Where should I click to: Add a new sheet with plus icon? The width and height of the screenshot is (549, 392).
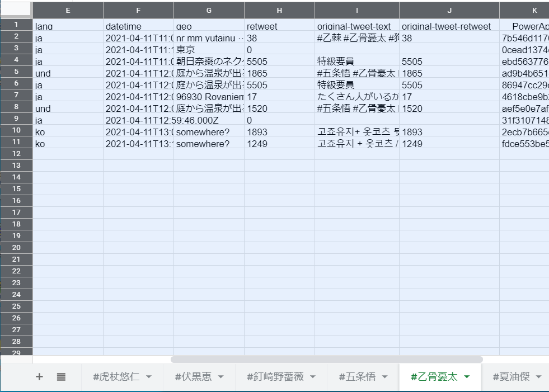pos(39,376)
